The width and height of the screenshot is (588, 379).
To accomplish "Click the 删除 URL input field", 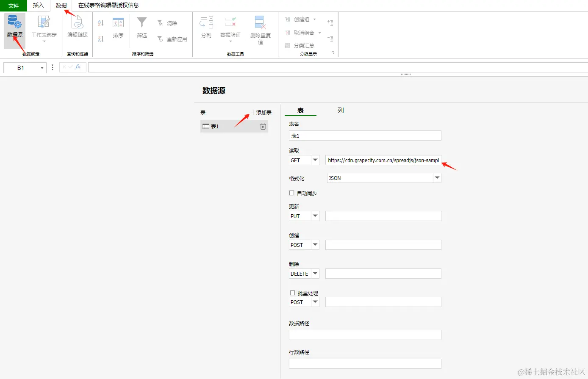I will (383, 274).
